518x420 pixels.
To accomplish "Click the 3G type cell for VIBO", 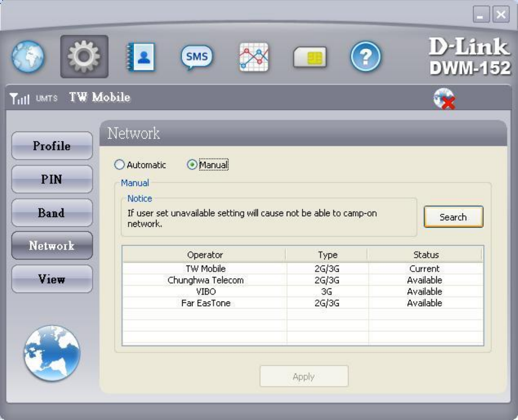I will pos(326,292).
